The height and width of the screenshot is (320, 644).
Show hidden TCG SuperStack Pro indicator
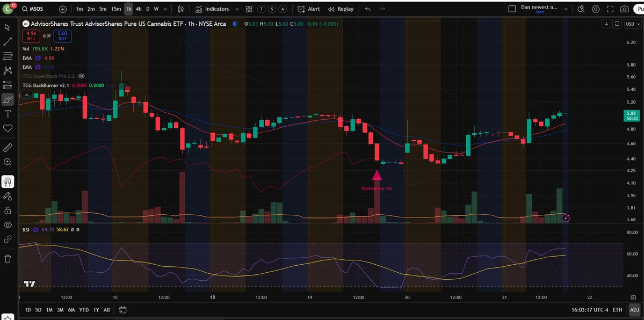[x=81, y=76]
